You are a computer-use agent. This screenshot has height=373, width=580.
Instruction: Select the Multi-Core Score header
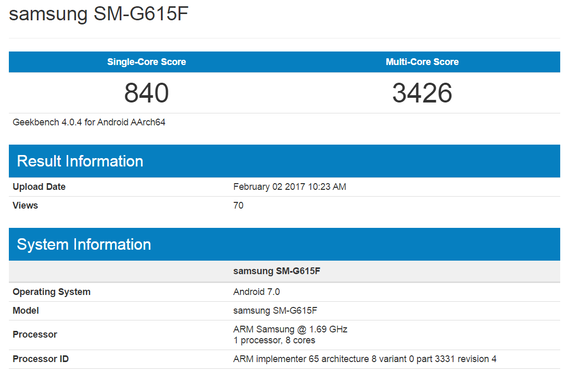pyautogui.click(x=422, y=62)
